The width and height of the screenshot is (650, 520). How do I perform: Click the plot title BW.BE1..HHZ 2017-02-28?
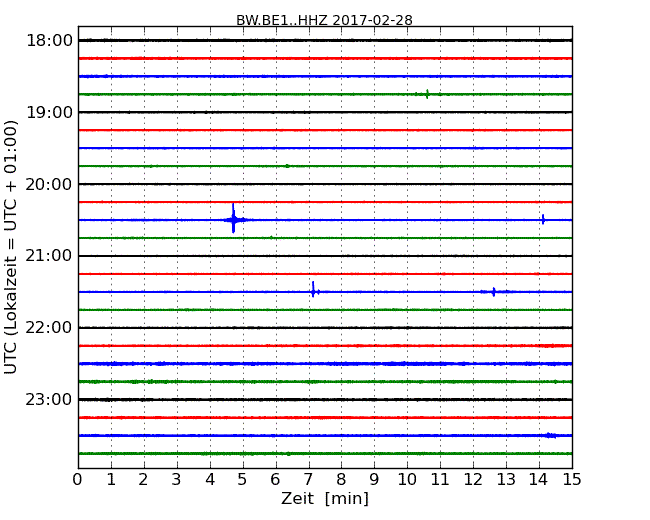pyautogui.click(x=324, y=20)
